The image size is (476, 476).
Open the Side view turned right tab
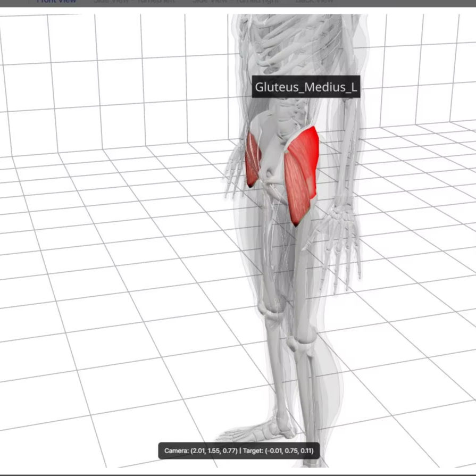(236, 2)
